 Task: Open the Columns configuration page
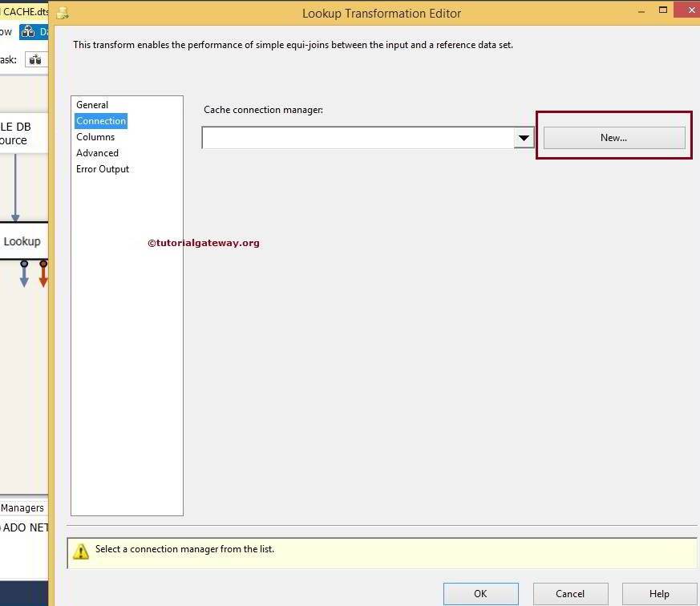click(95, 136)
